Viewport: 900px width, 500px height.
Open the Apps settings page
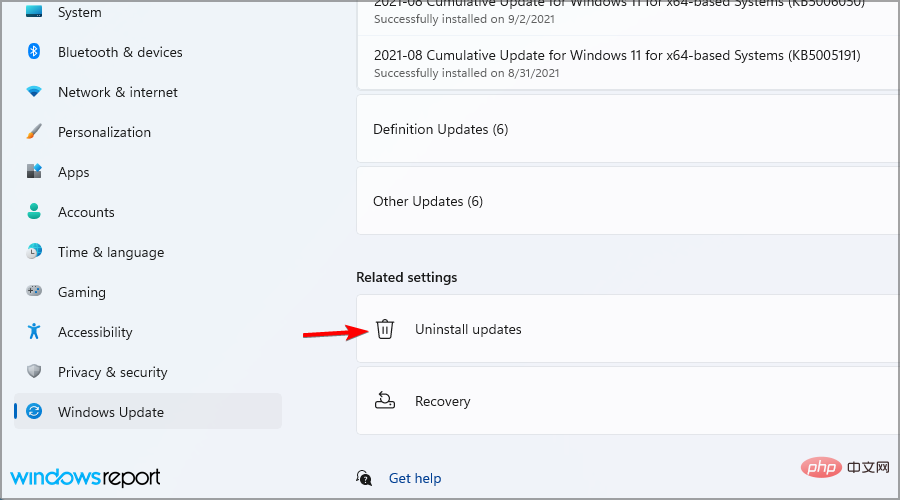coord(148,172)
